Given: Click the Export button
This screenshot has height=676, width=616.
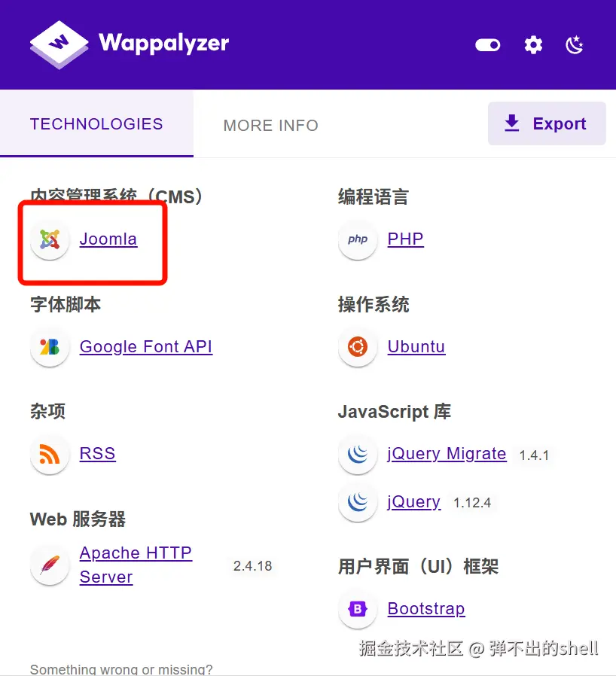Looking at the screenshot, I should click(547, 123).
